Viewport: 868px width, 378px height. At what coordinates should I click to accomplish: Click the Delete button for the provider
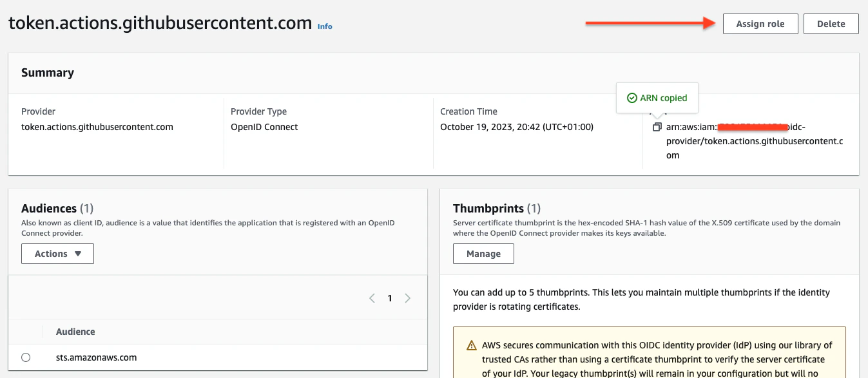click(831, 24)
